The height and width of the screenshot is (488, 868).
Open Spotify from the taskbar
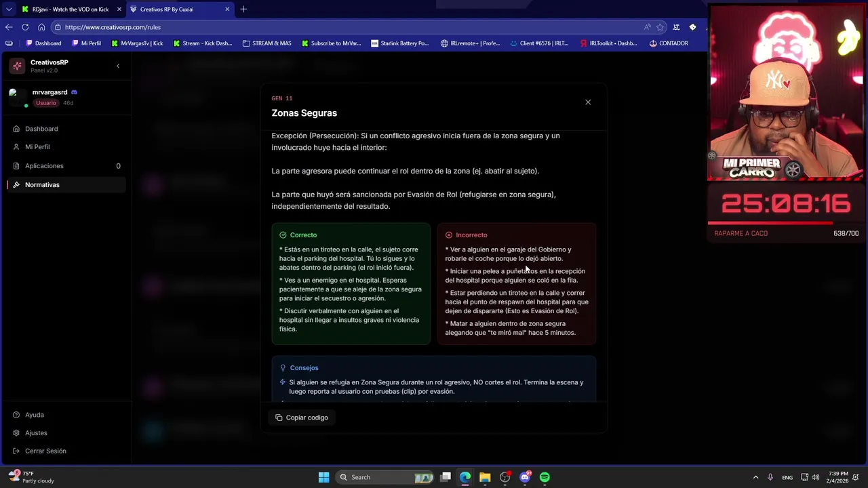(x=545, y=477)
